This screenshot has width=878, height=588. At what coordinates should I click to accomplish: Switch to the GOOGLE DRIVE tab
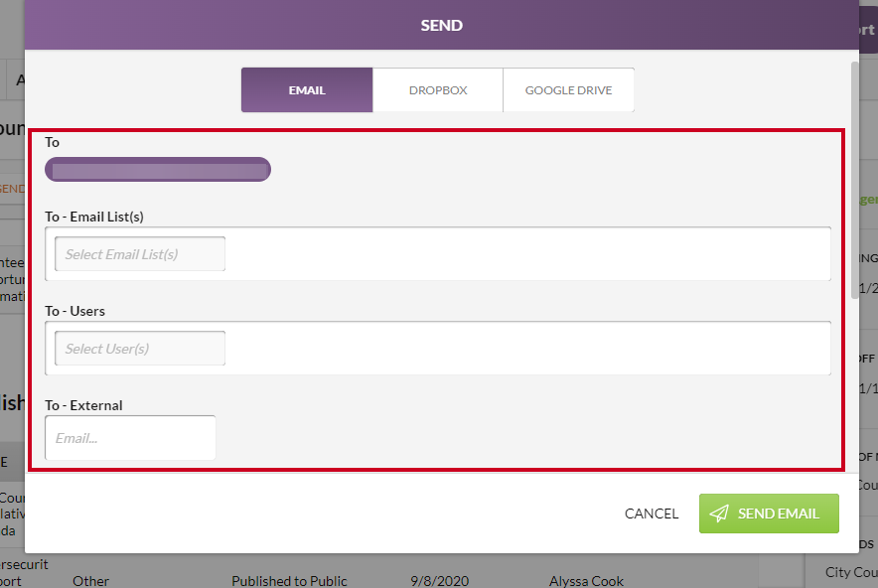(568, 90)
